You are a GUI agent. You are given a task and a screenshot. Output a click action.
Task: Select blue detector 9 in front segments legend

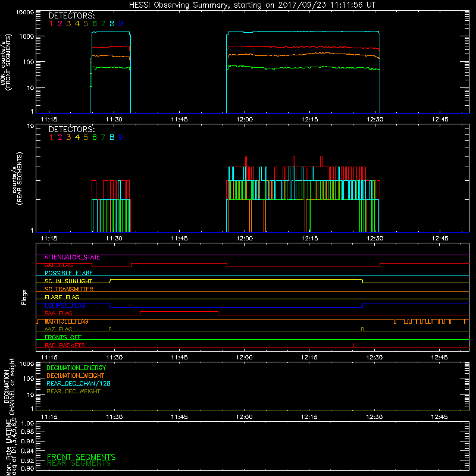(x=121, y=24)
